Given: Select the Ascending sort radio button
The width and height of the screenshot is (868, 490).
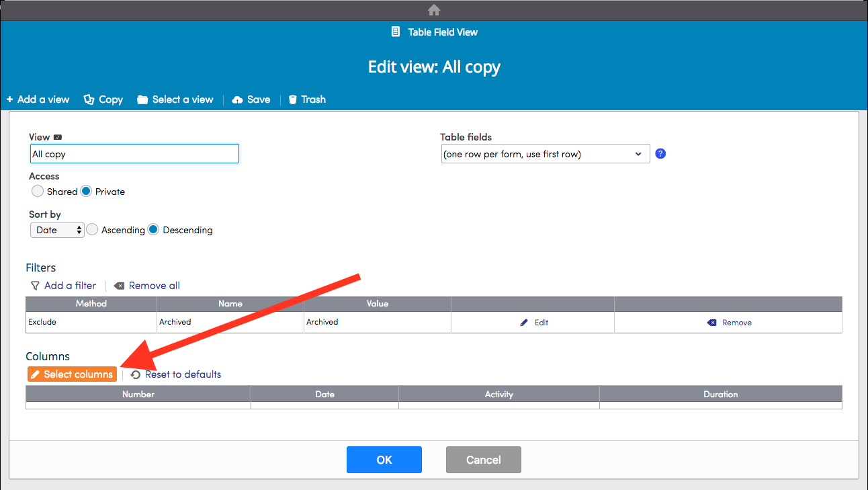Looking at the screenshot, I should (x=92, y=229).
